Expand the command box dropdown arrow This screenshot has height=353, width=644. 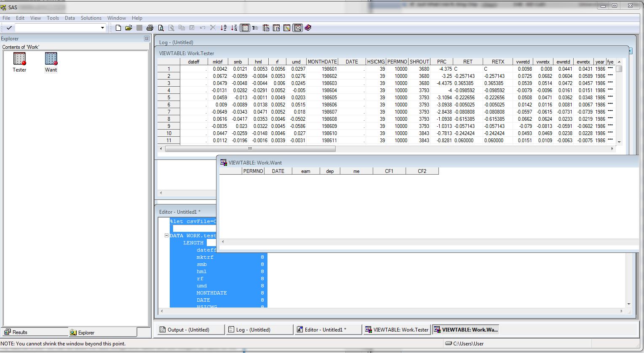click(x=102, y=28)
